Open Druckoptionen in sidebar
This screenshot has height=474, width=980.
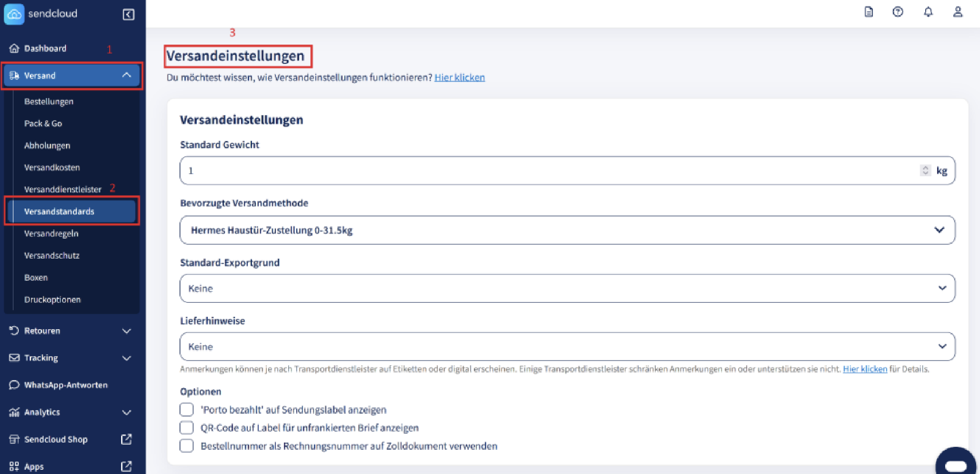[x=52, y=299]
